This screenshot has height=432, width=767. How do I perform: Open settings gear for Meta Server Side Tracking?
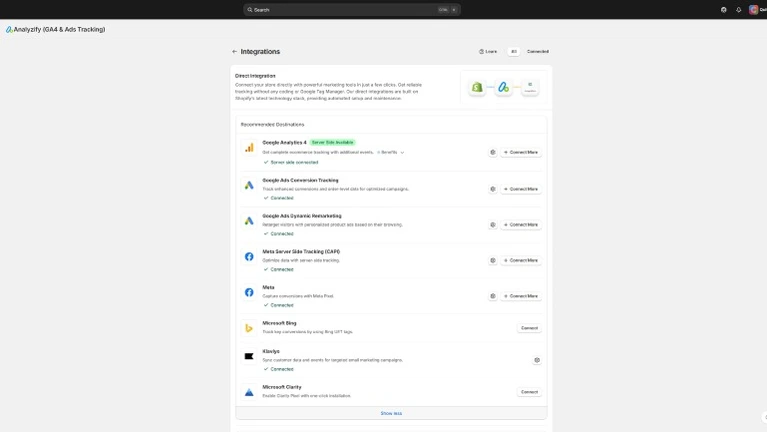pos(493,260)
